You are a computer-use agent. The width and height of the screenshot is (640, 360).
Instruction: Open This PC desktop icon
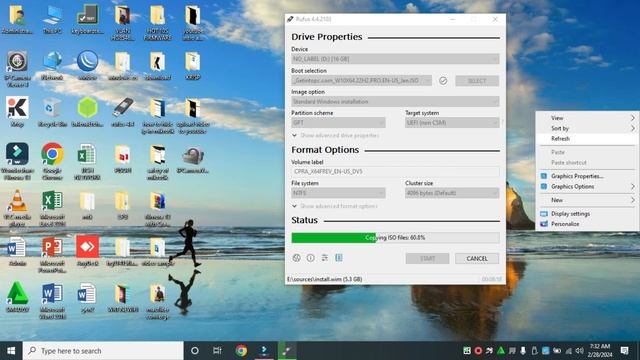(x=52, y=20)
